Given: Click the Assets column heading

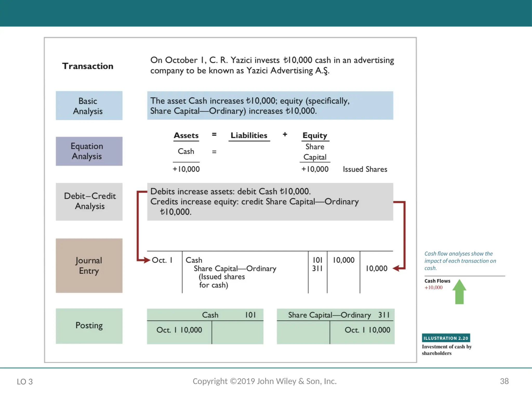Looking at the screenshot, I should pyautogui.click(x=186, y=135).
